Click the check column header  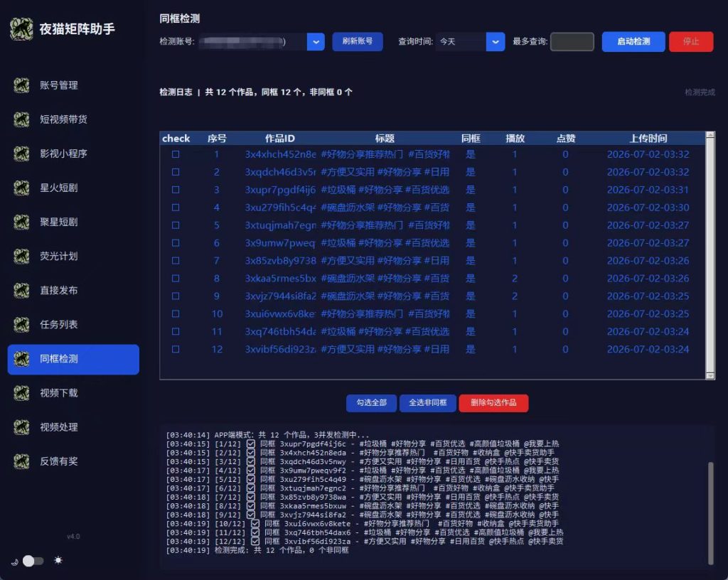(176, 139)
